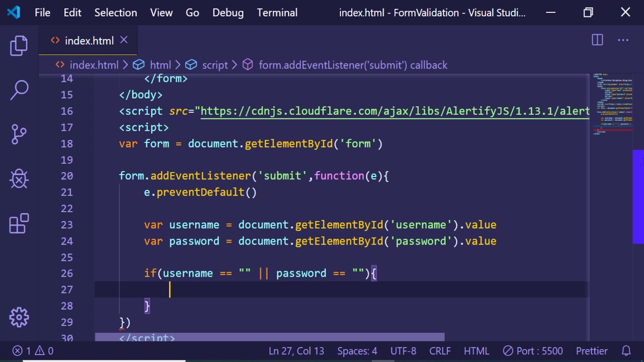This screenshot has width=644, height=362.
Task: Open the Selection menu
Action: coord(115,13)
